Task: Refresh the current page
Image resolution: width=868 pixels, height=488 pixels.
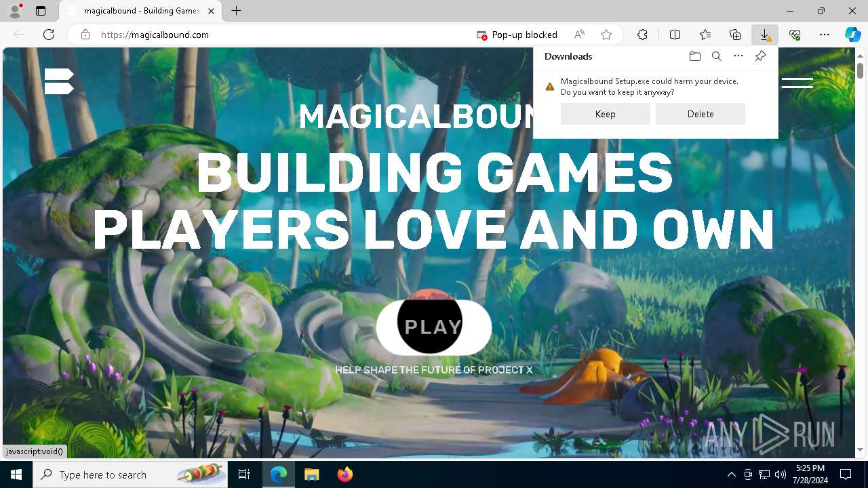Action: [x=49, y=35]
